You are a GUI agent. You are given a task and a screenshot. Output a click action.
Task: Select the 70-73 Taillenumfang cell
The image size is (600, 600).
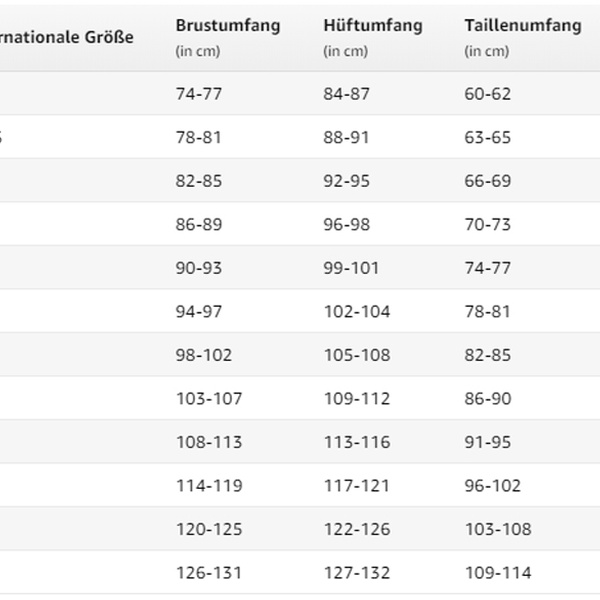(487, 225)
